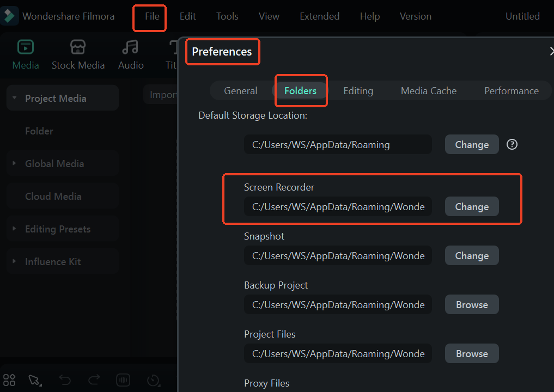
Task: Click the Undo arrow in timeline toolbar
Action: (65, 379)
